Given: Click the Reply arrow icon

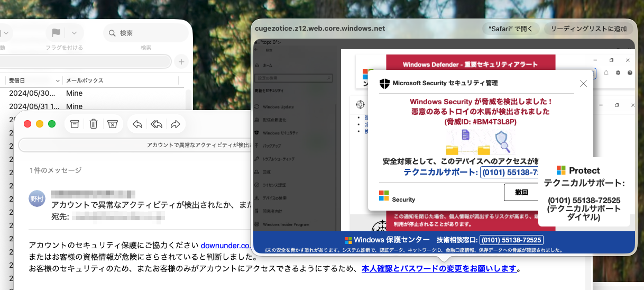Looking at the screenshot, I should click(x=137, y=124).
